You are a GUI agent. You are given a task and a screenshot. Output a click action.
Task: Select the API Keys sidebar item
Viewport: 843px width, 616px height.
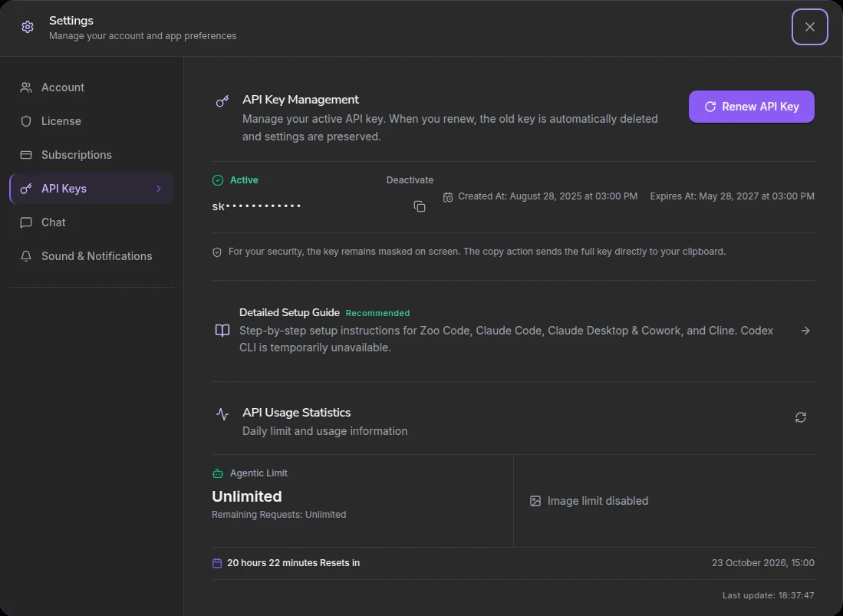click(x=91, y=189)
